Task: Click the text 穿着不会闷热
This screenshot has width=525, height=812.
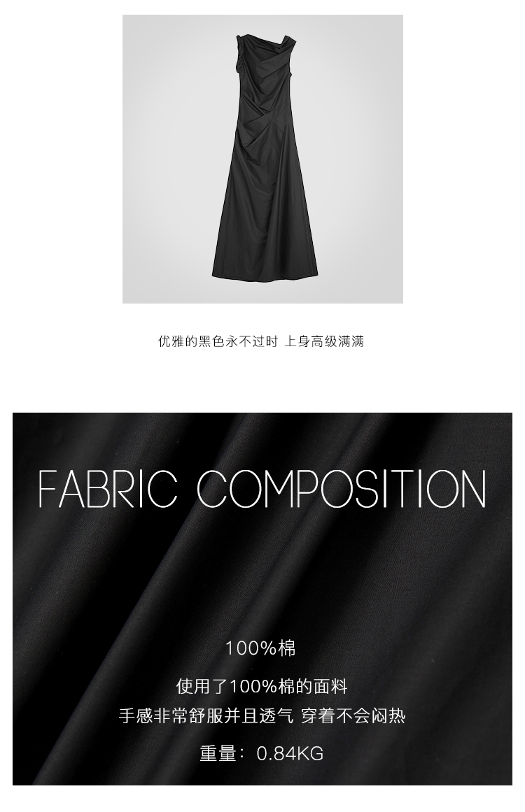Action: point(353,716)
